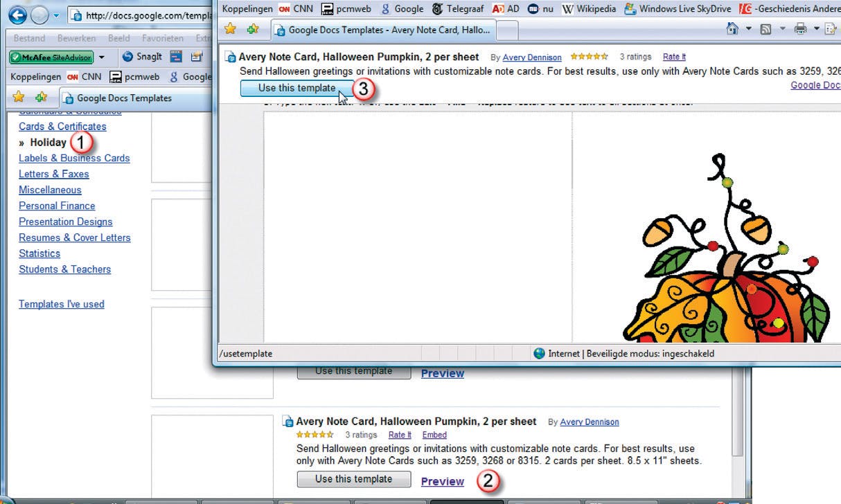Viewport: 841px width, 504px height.
Task: Open the Bewerken menu
Action: 76,38
